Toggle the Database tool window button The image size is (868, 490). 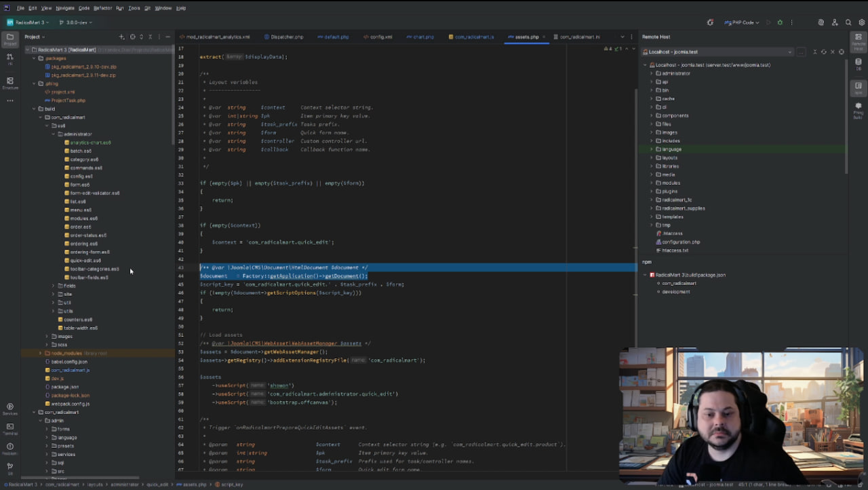(858, 64)
